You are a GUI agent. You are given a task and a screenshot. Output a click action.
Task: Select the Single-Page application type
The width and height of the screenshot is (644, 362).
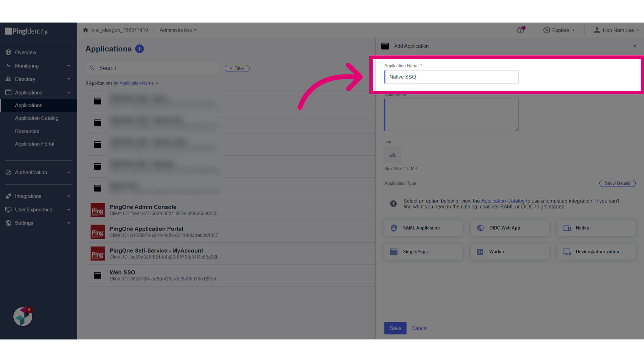(423, 252)
